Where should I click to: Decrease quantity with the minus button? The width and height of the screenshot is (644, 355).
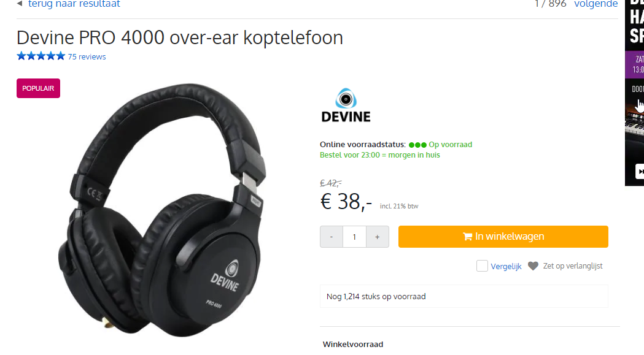pyautogui.click(x=332, y=237)
